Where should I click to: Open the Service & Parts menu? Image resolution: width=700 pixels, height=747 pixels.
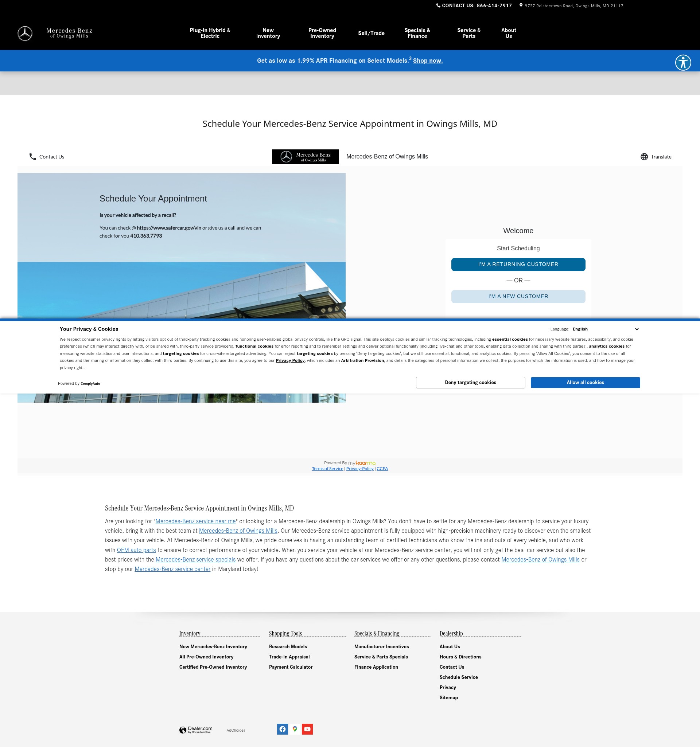click(469, 34)
